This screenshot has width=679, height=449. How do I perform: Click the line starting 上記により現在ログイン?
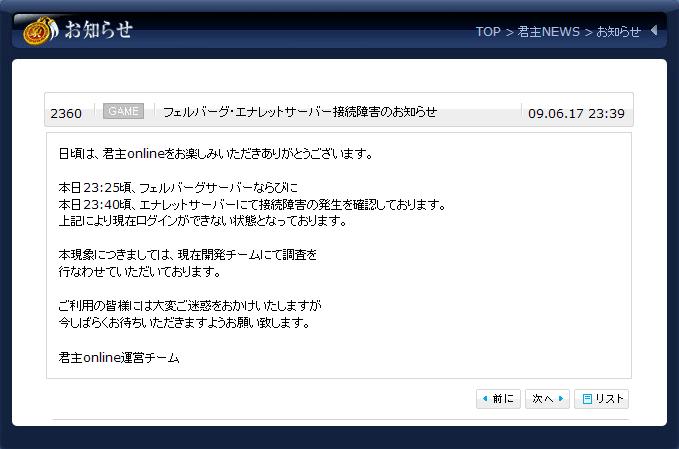point(203,221)
